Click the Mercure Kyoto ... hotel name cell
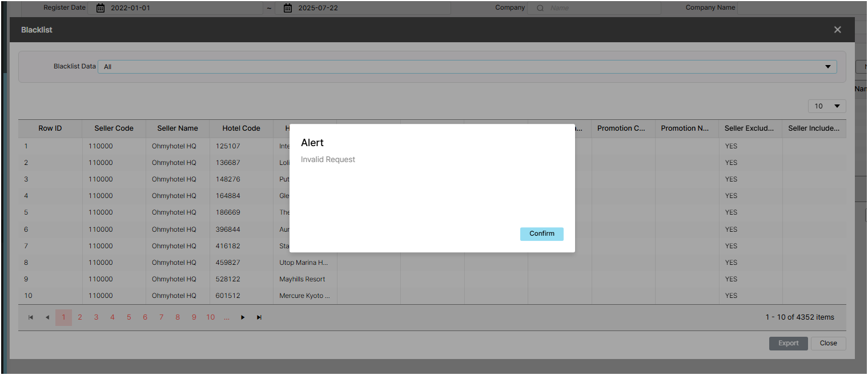 [x=305, y=296]
